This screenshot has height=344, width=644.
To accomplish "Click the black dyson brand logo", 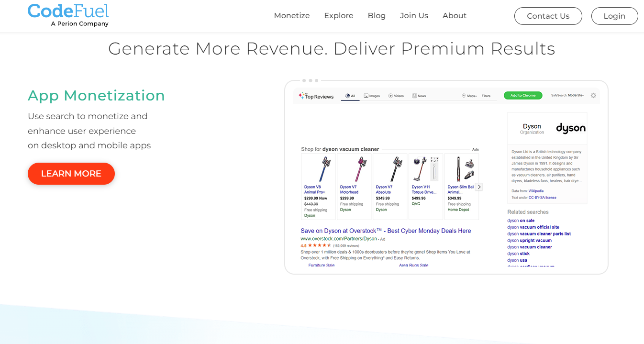I will (571, 128).
